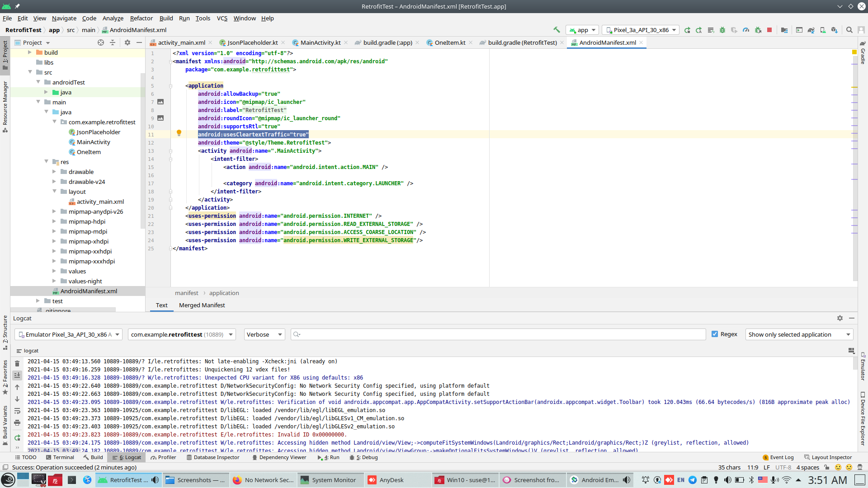868x488 pixels.
Task: Click the Debug app bug icon
Action: click(722, 30)
